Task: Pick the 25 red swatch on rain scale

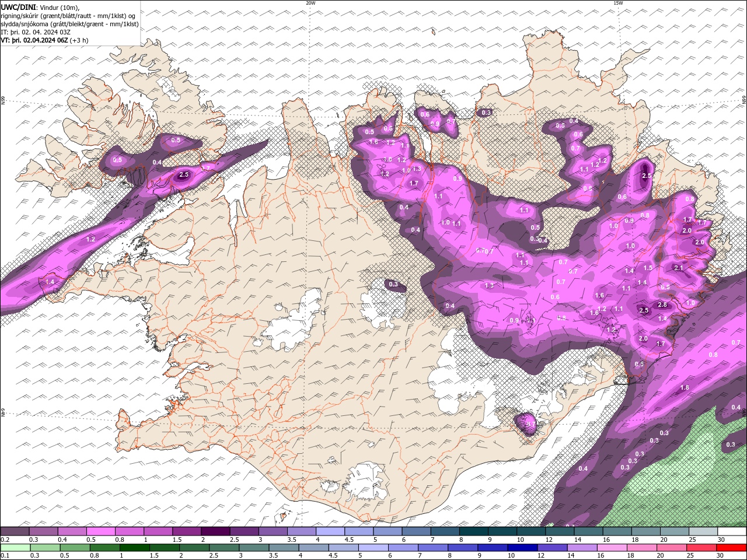Action: pyautogui.click(x=701, y=548)
